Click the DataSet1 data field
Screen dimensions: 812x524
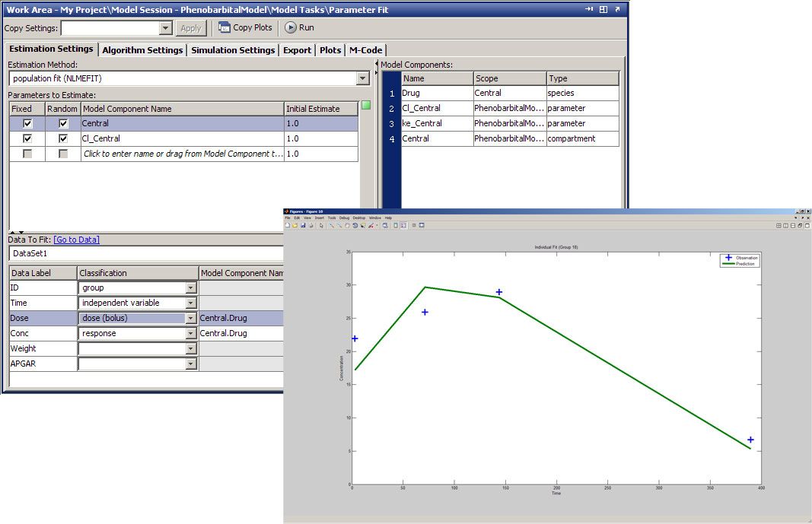click(x=147, y=253)
